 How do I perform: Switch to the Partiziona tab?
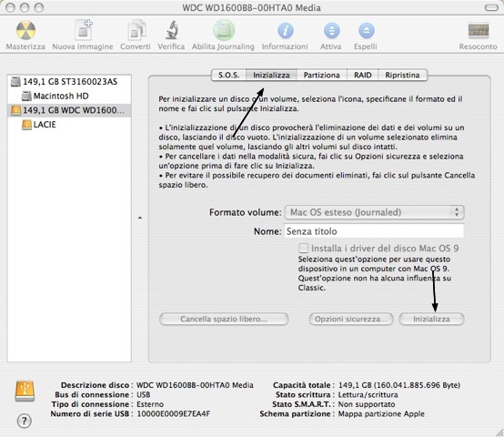tap(321, 76)
